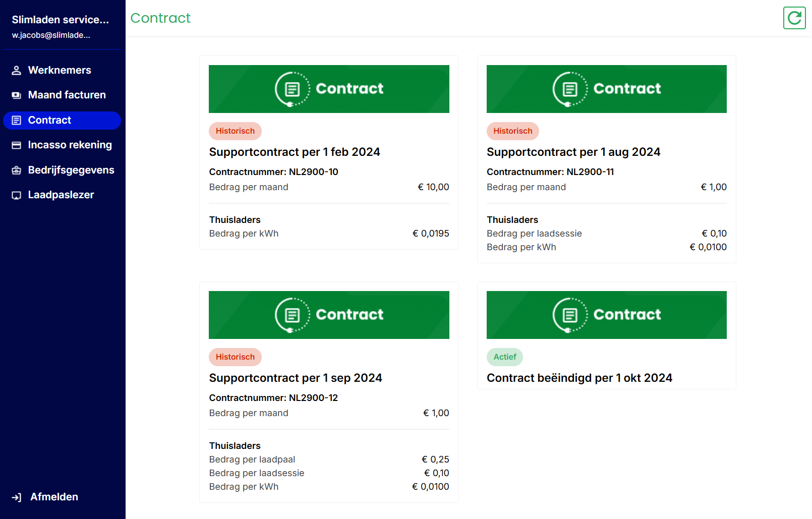Click the Contract document icon in sidebar
This screenshot has height=519, width=812.
point(17,121)
